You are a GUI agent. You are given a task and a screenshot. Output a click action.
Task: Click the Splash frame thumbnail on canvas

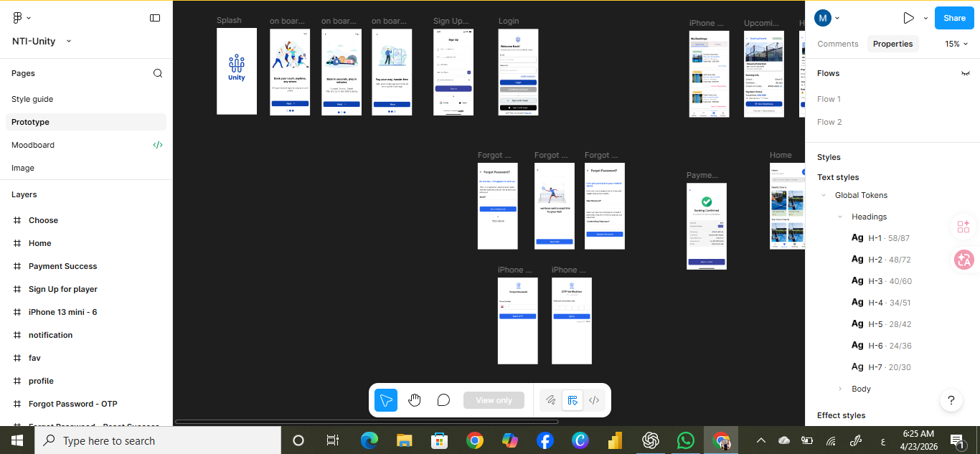click(x=237, y=71)
